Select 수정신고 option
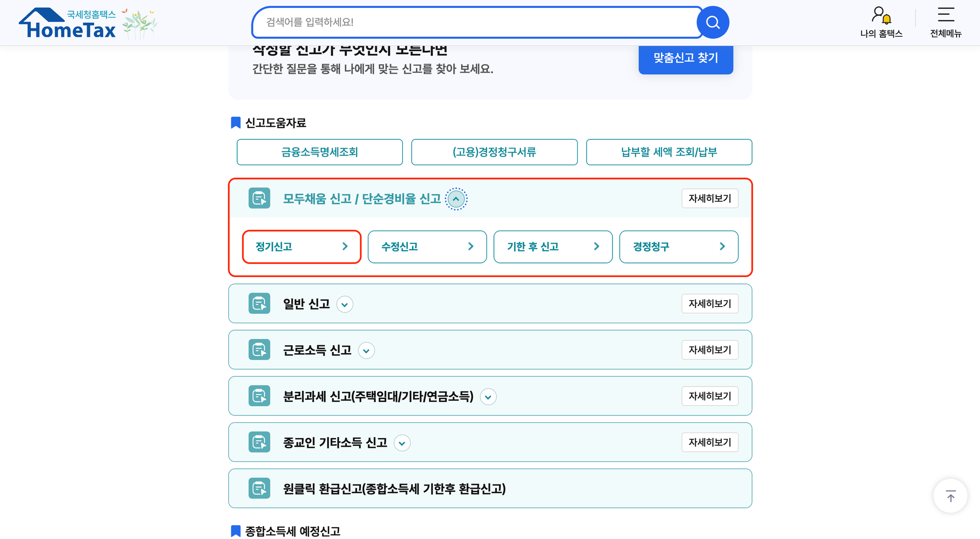 coord(427,247)
